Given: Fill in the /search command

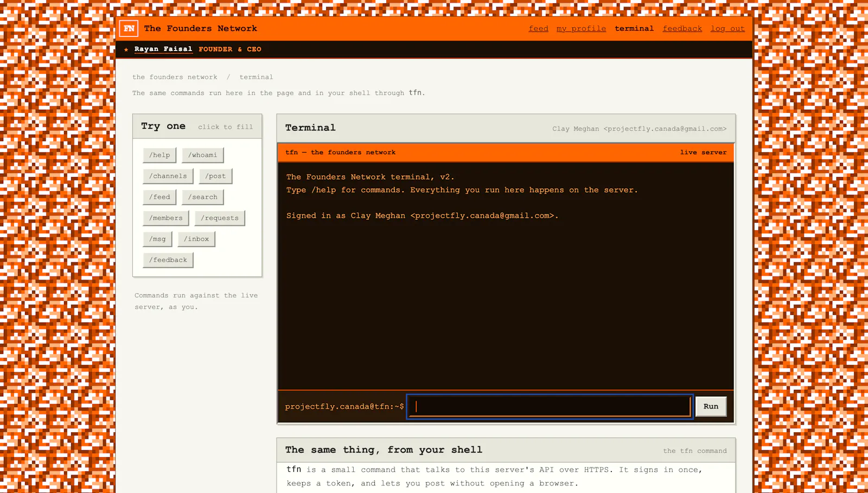Looking at the screenshot, I should coord(203,197).
